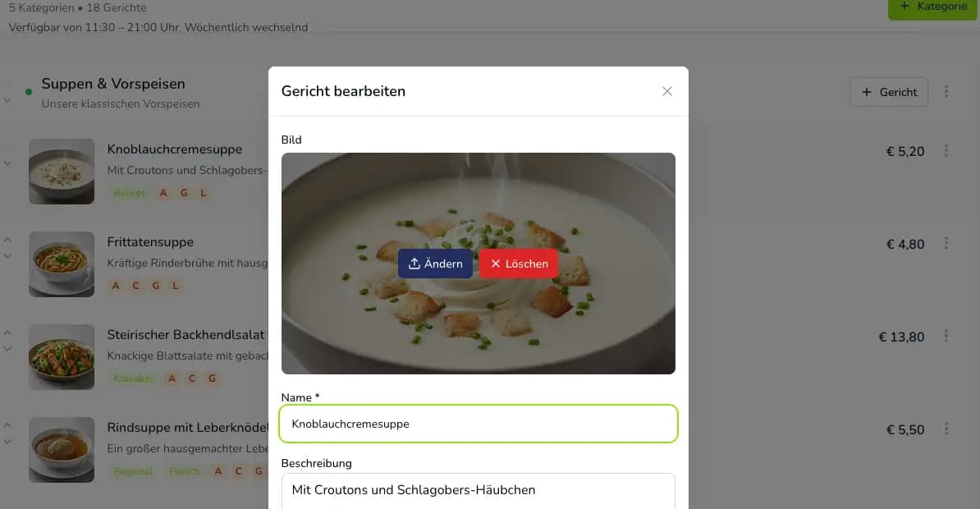The height and width of the screenshot is (509, 980).
Task: Collapse the Suppen & Vorspeisen category chevron
Action: 8,100
